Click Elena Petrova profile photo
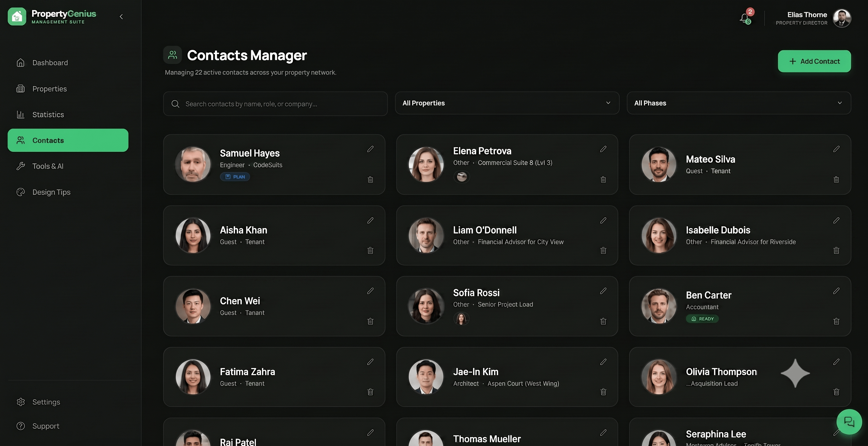The width and height of the screenshot is (868, 446). pos(426,164)
